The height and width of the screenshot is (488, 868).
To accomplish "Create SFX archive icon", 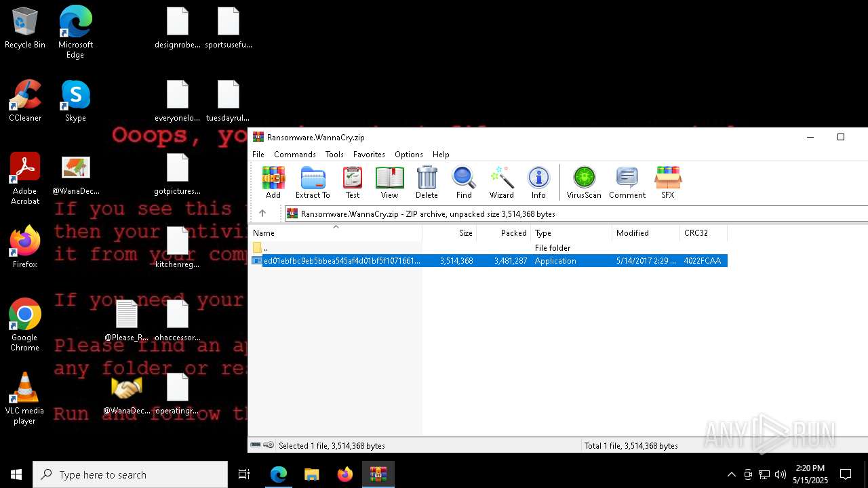I will (x=668, y=182).
